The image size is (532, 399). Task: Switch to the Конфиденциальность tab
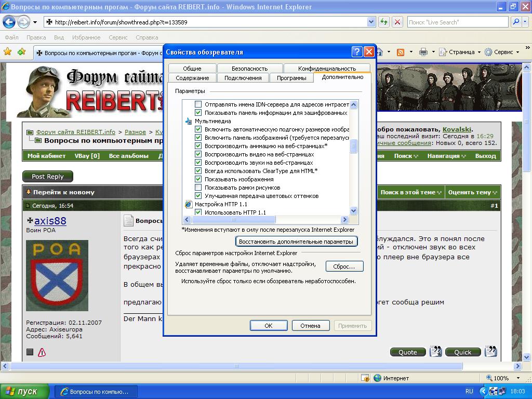click(327, 69)
